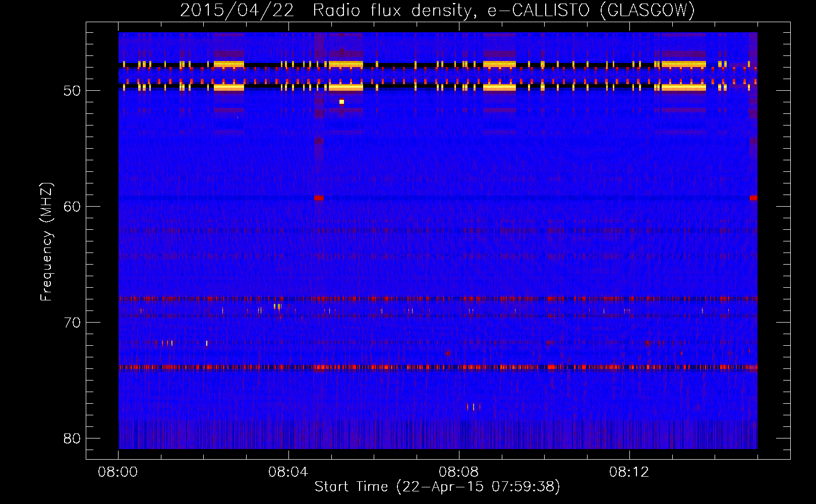Click the red block at 60 MHz near 08:04

coord(319,198)
